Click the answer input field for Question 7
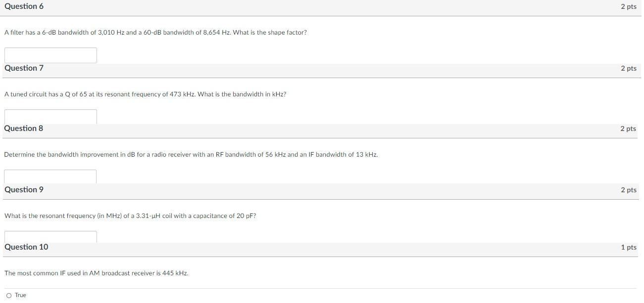 pyautogui.click(x=50, y=116)
